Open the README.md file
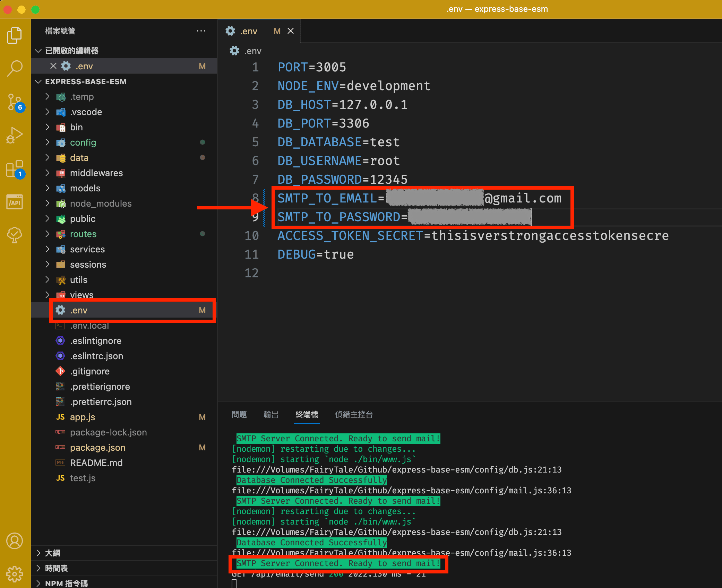Screen dimensions: 722x588 click(x=124, y=463)
